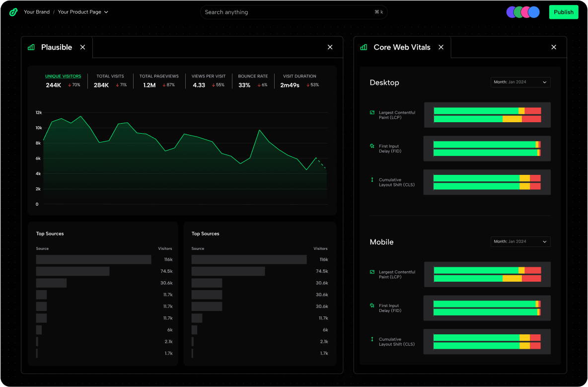Screen dimensions: 588x387
Task: Focus the Search anything field
Action: [x=294, y=12]
